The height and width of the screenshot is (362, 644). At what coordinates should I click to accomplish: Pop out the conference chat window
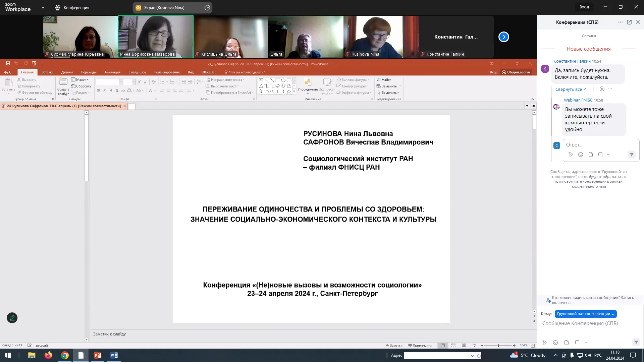[629, 22]
